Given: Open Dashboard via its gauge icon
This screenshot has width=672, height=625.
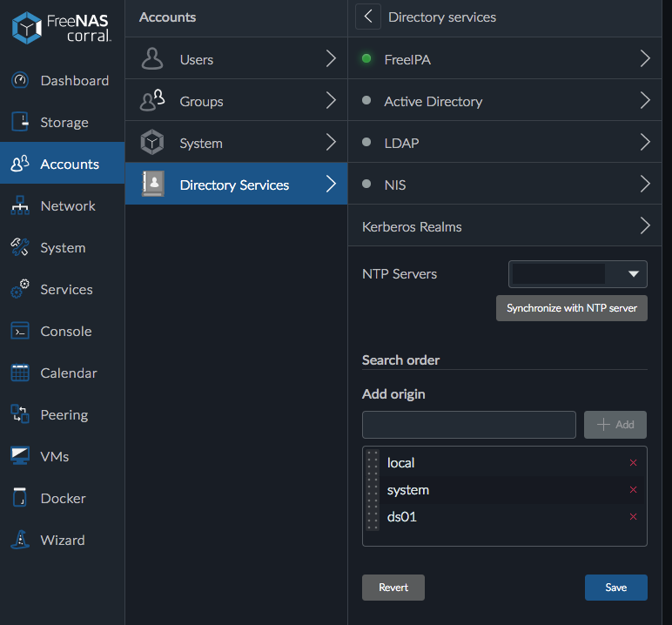Looking at the screenshot, I should point(20,80).
